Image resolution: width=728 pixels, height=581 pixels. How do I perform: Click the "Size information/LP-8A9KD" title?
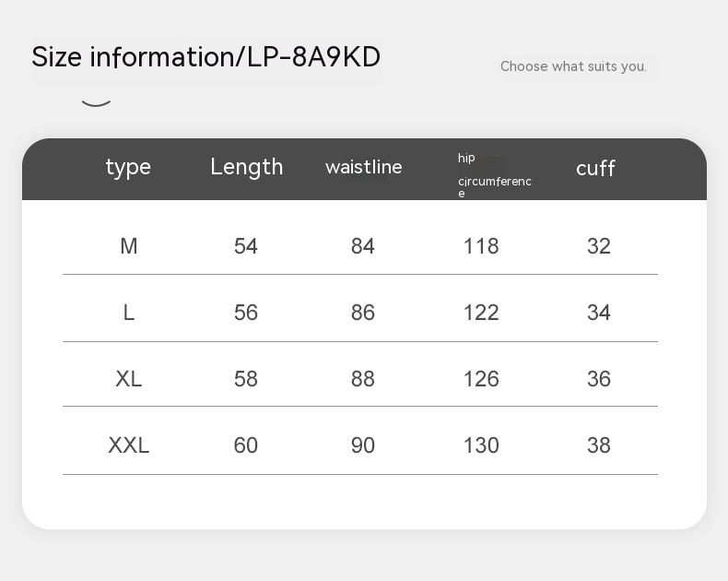point(205,57)
